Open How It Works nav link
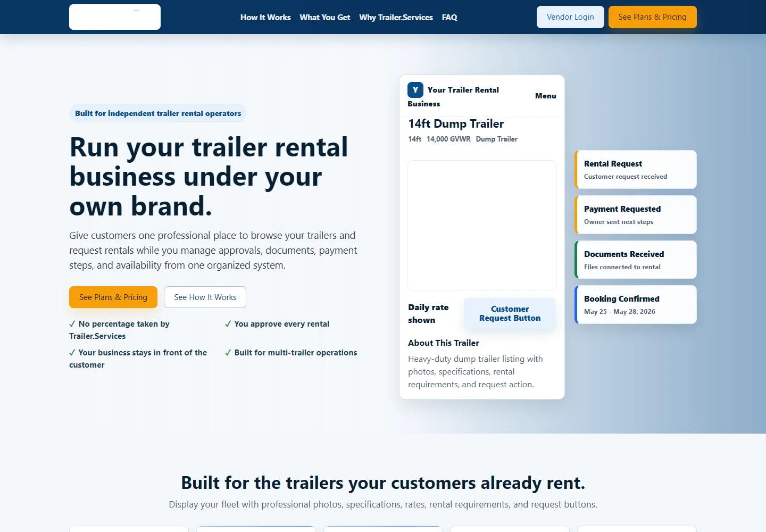Viewport: 766px width, 532px height. (265, 18)
